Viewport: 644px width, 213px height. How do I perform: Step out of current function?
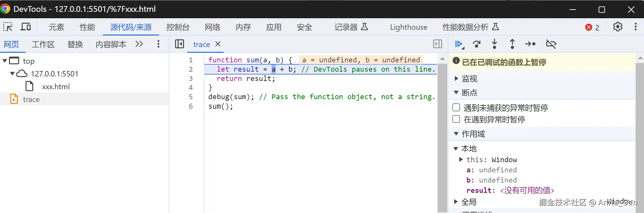512,44
